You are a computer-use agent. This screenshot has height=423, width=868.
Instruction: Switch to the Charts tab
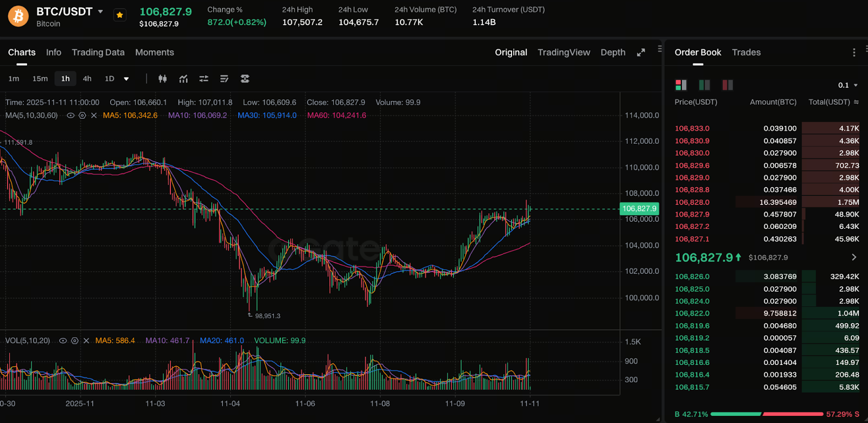[x=22, y=52]
